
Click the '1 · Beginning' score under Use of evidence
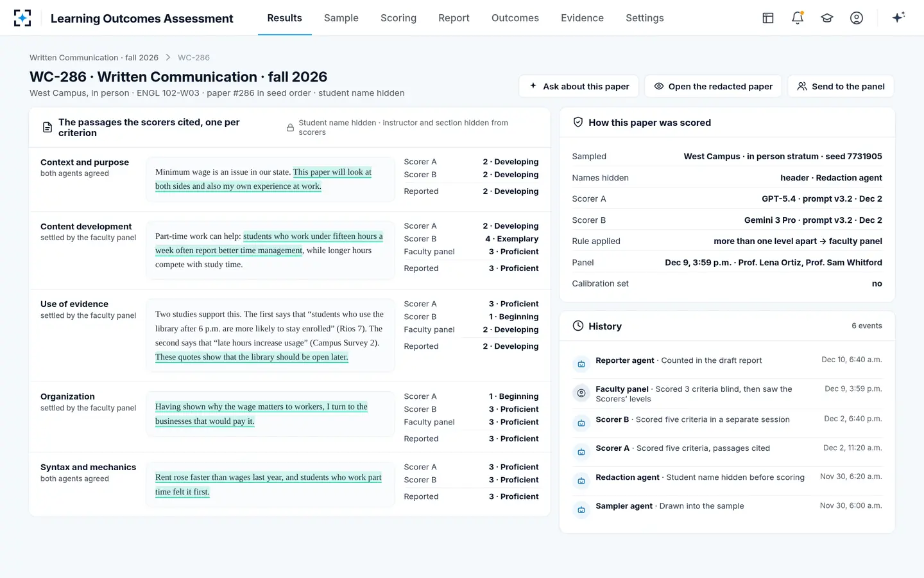pyautogui.click(x=514, y=317)
